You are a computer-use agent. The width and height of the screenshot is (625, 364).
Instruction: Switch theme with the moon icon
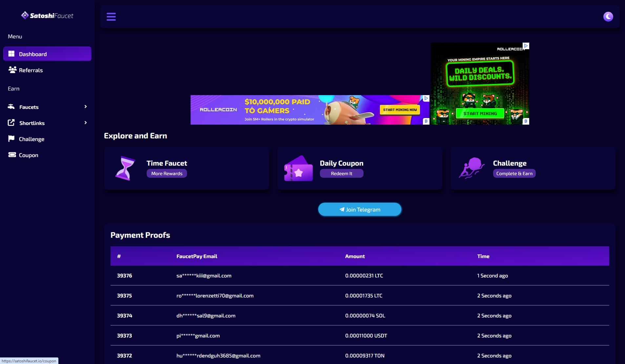pos(608,16)
